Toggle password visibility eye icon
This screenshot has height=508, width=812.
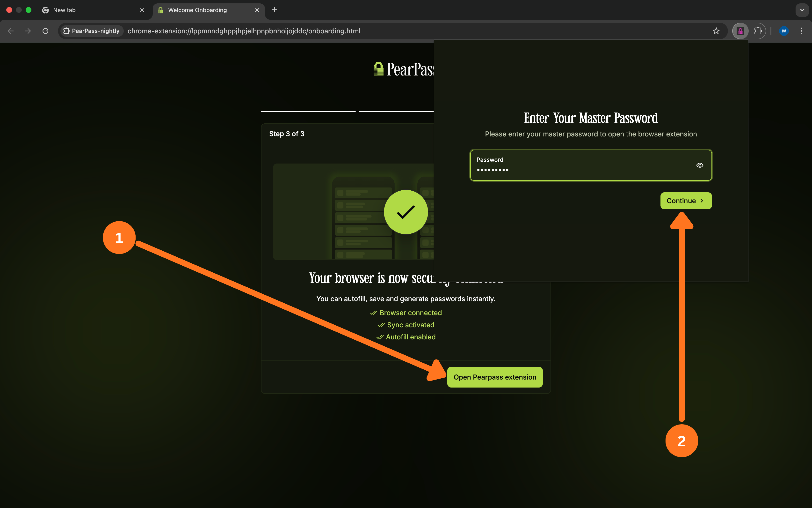(x=700, y=165)
